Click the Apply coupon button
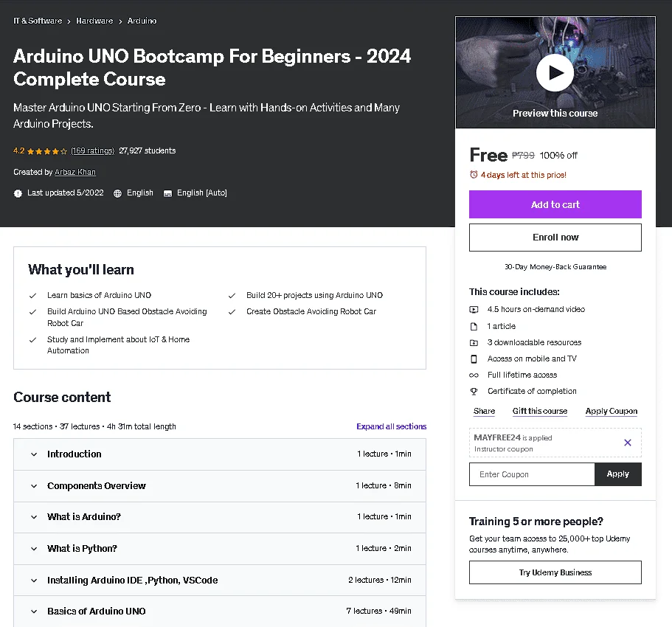This screenshot has width=672, height=627. tap(618, 474)
